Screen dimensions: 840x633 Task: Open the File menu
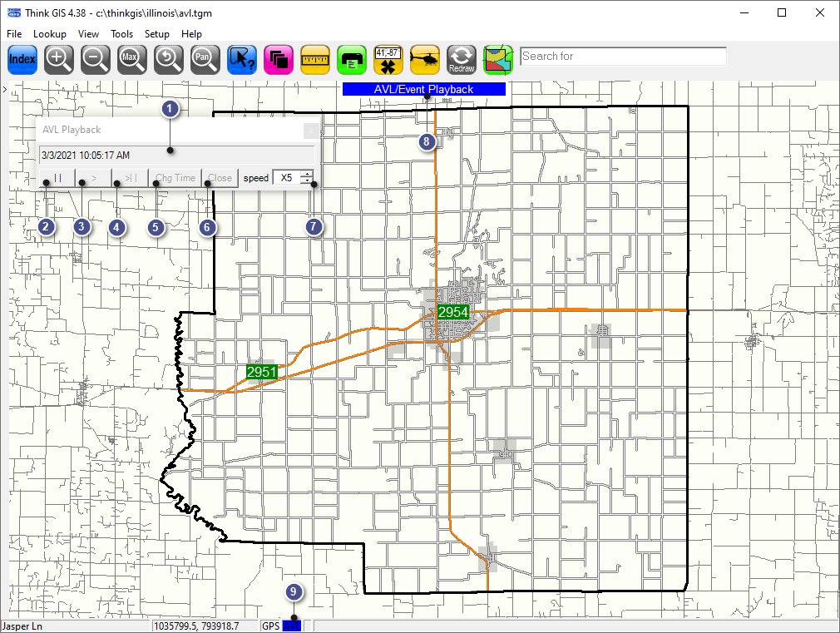coord(14,34)
